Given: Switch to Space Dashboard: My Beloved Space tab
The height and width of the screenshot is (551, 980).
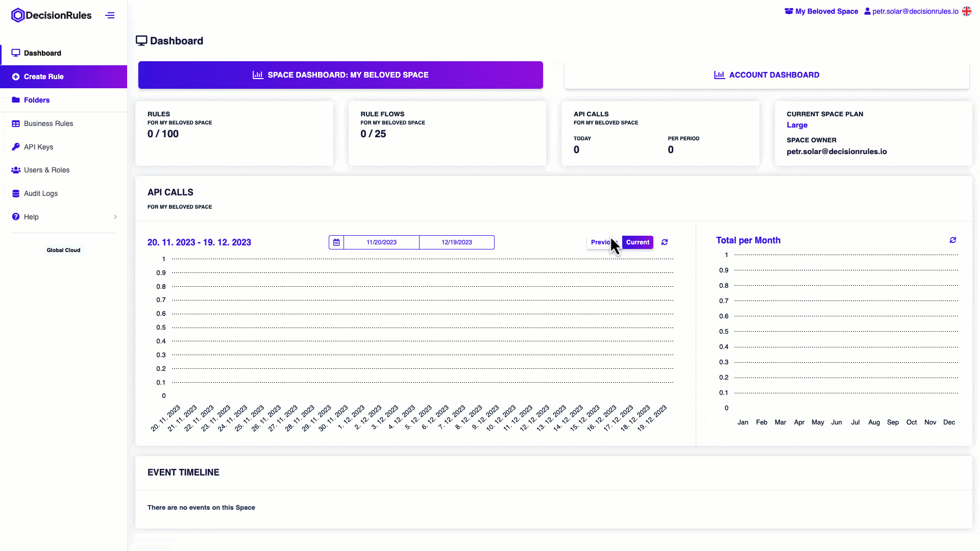Looking at the screenshot, I should point(340,75).
